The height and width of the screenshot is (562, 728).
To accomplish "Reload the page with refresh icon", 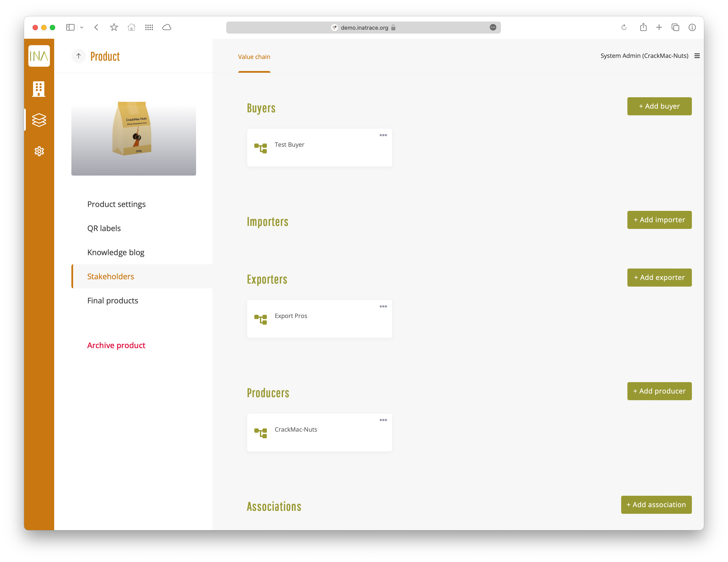I will coord(624,27).
